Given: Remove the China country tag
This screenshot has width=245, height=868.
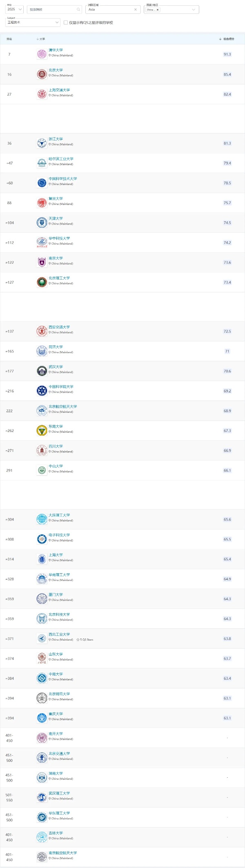Looking at the screenshot, I should (x=158, y=10).
